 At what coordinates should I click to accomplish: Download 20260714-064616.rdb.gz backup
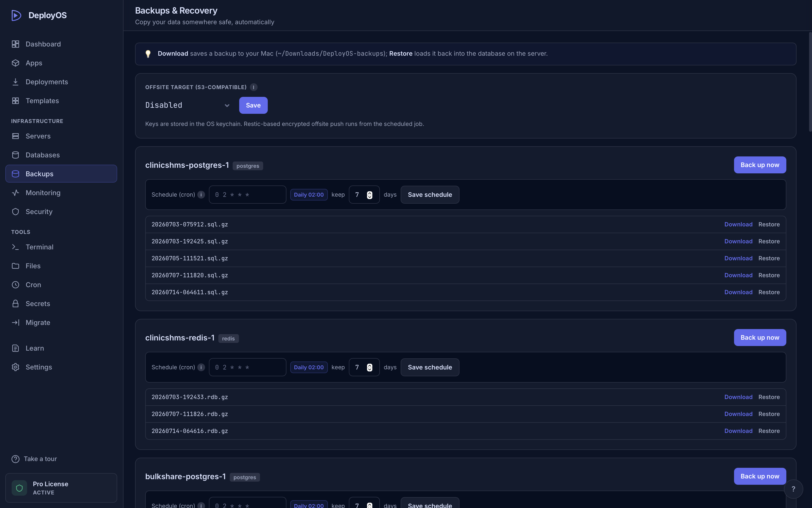coord(738,431)
